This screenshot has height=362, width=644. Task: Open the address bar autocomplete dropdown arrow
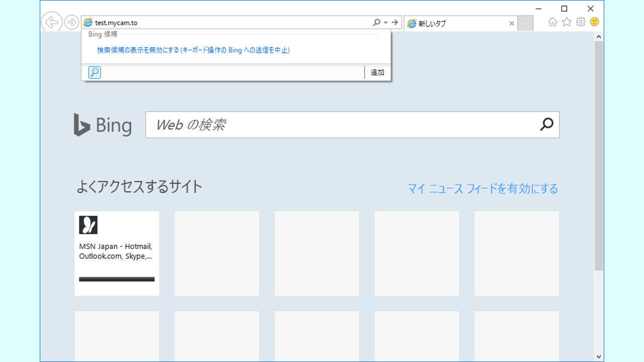(386, 23)
